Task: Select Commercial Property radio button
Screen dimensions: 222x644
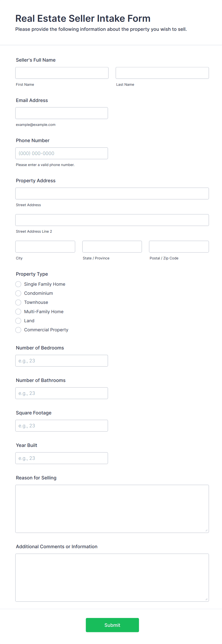Action: [18, 330]
